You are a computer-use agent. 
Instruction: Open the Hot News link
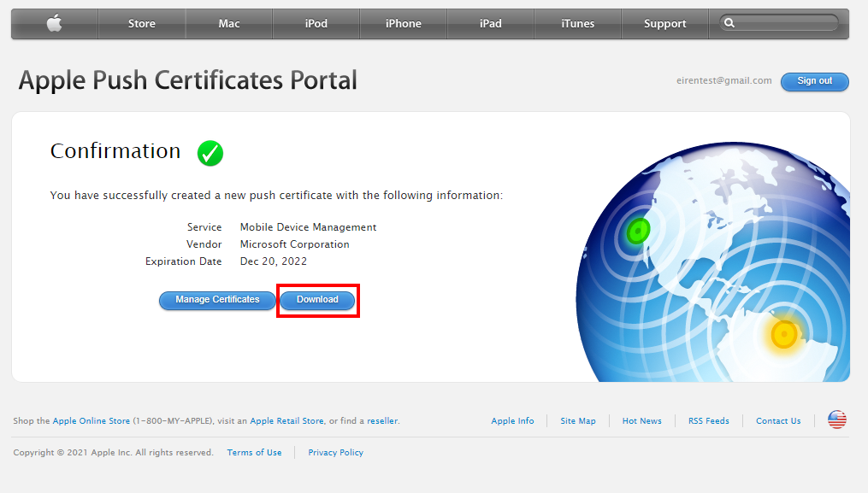tap(642, 421)
